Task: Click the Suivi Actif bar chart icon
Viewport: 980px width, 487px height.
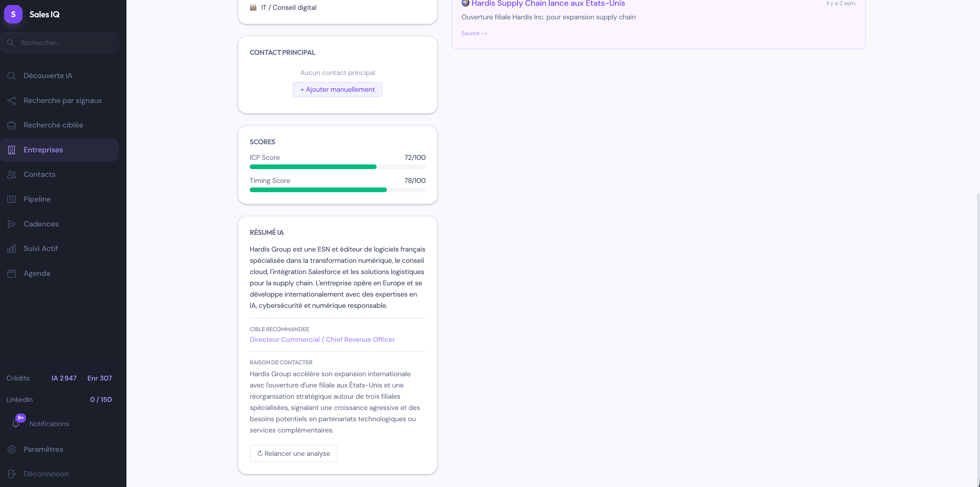Action: pyautogui.click(x=12, y=249)
